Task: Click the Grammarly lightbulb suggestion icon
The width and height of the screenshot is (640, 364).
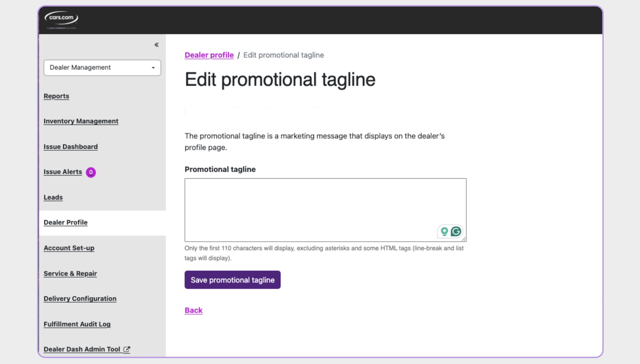Action: point(444,231)
